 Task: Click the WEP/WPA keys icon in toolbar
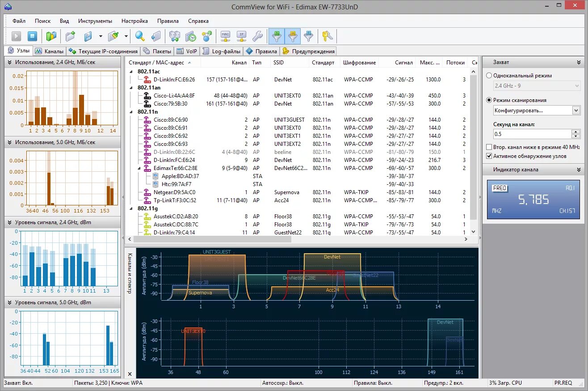[x=328, y=36]
